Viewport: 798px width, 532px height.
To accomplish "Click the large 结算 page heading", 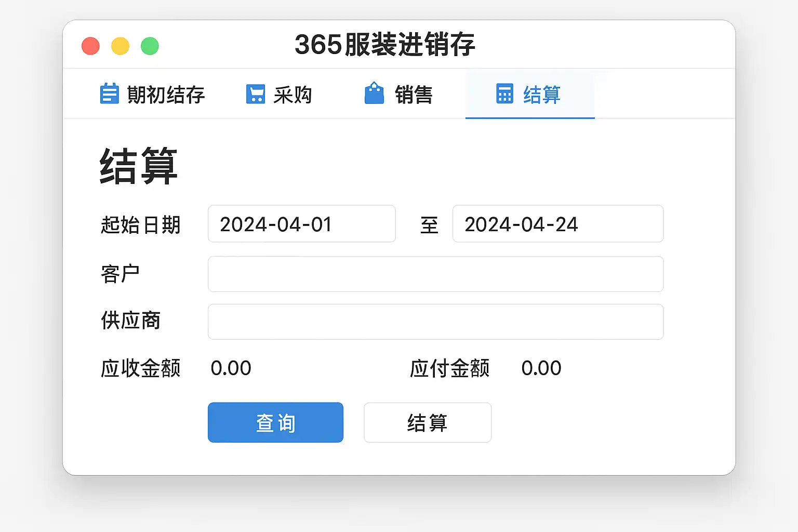I will [139, 166].
